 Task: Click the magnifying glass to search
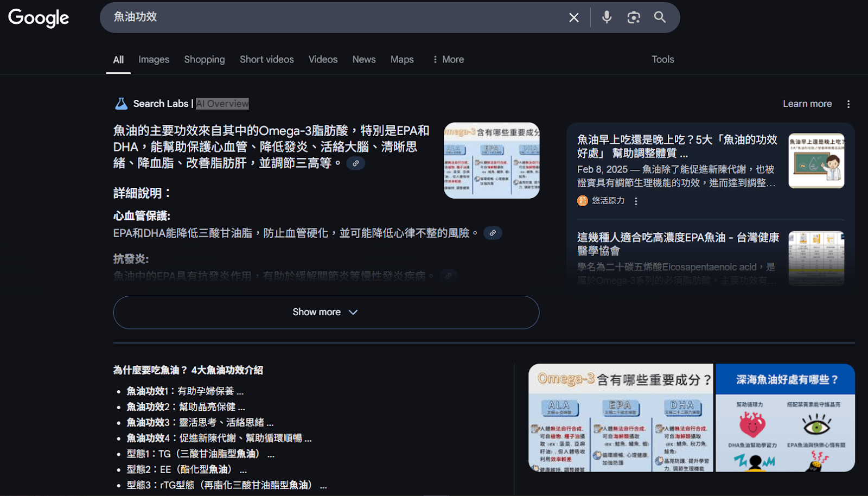coord(660,17)
